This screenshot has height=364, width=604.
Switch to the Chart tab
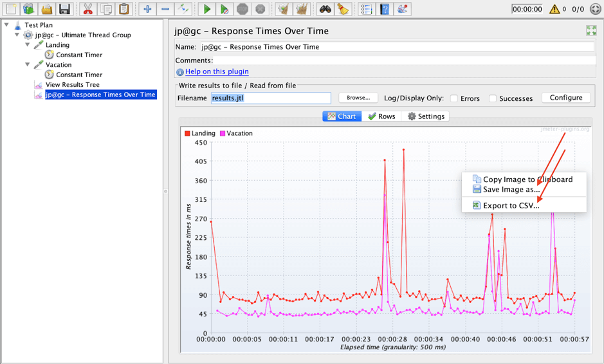(x=342, y=116)
